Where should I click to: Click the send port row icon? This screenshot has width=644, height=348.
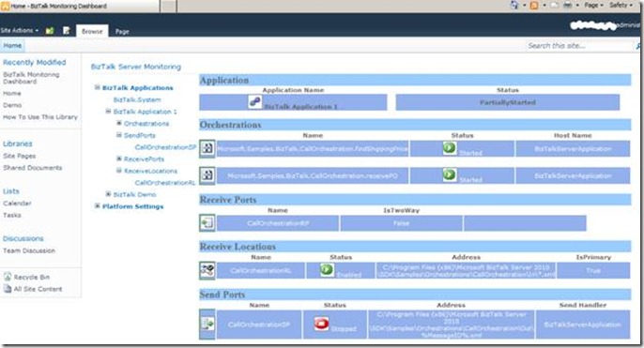click(x=207, y=325)
